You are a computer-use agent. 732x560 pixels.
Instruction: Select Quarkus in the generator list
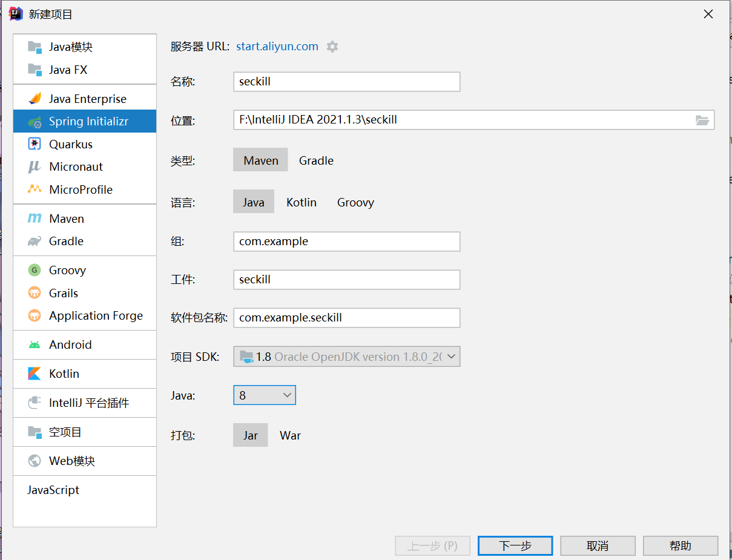(x=85, y=144)
